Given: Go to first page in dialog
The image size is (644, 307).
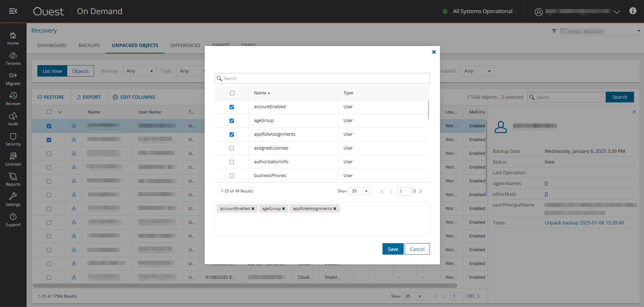Looking at the screenshot, I should pyautogui.click(x=382, y=191).
